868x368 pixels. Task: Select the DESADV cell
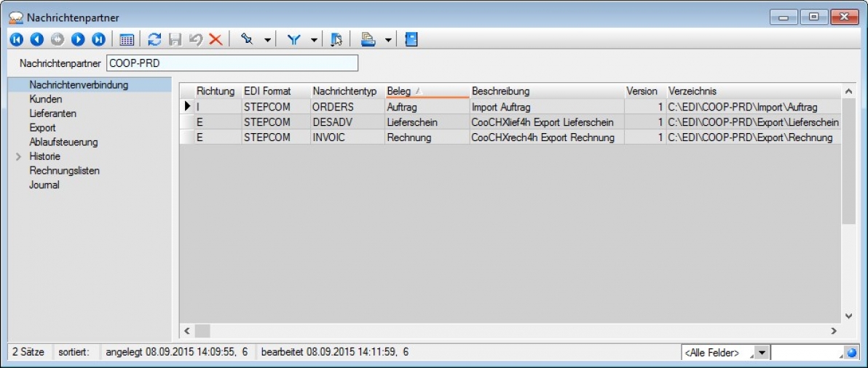[x=347, y=122]
